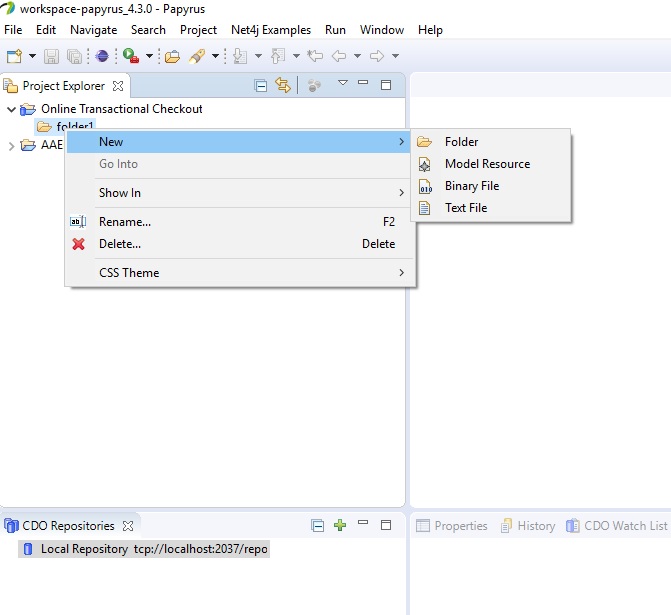
Task: Click the Run External Tools icon
Action: pos(131,56)
